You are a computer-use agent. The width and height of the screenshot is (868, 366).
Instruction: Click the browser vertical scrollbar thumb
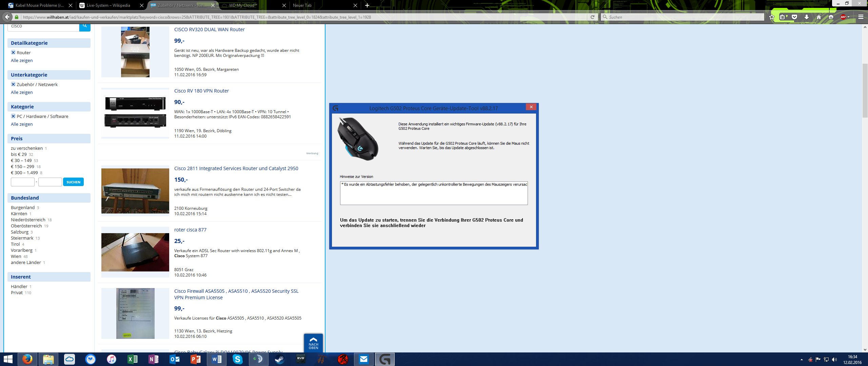pos(865,90)
